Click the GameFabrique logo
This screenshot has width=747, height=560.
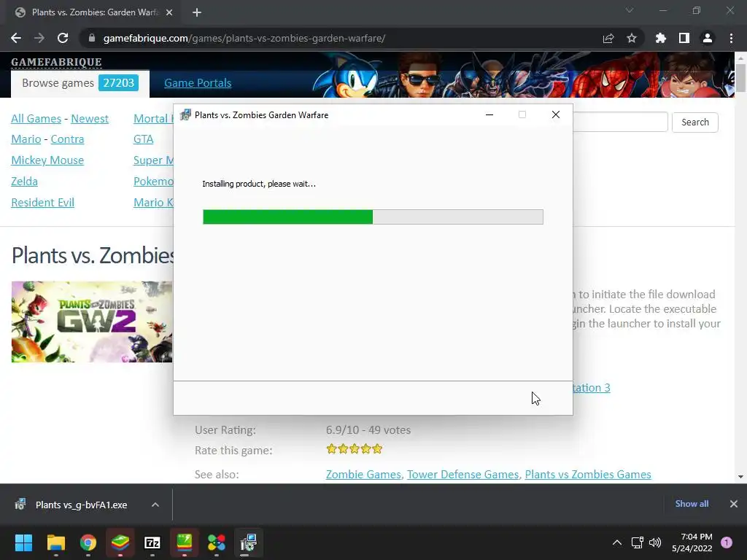click(56, 62)
